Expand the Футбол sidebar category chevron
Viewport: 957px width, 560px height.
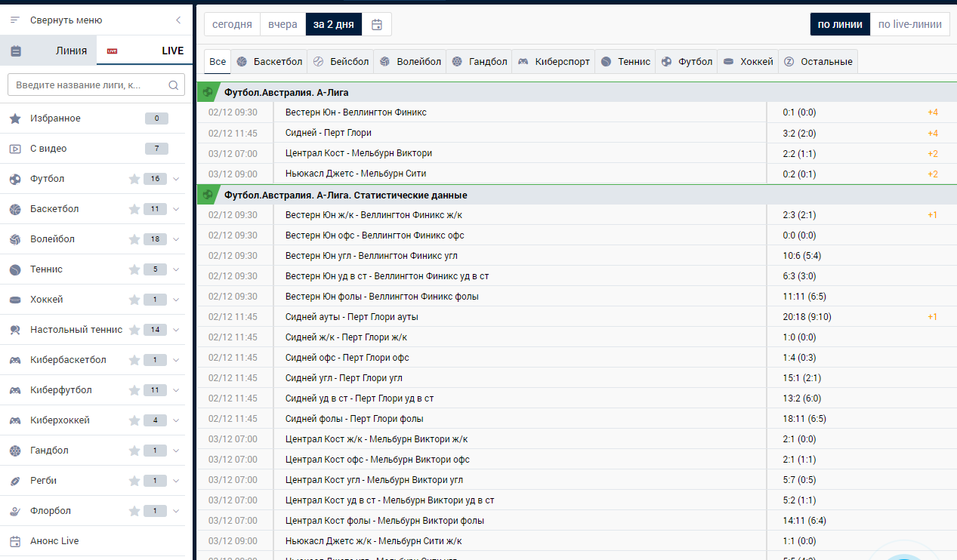point(176,179)
